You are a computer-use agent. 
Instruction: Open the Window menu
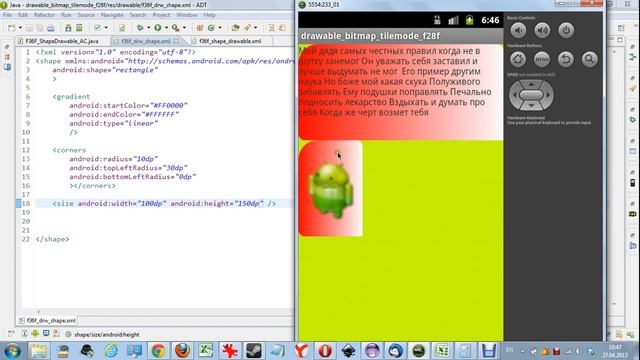pyautogui.click(x=187, y=15)
